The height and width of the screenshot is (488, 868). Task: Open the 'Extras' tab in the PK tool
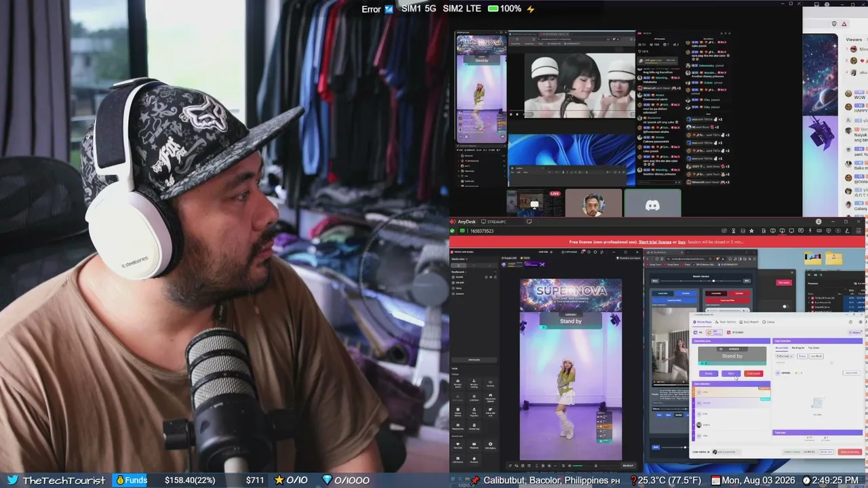[x=769, y=322]
